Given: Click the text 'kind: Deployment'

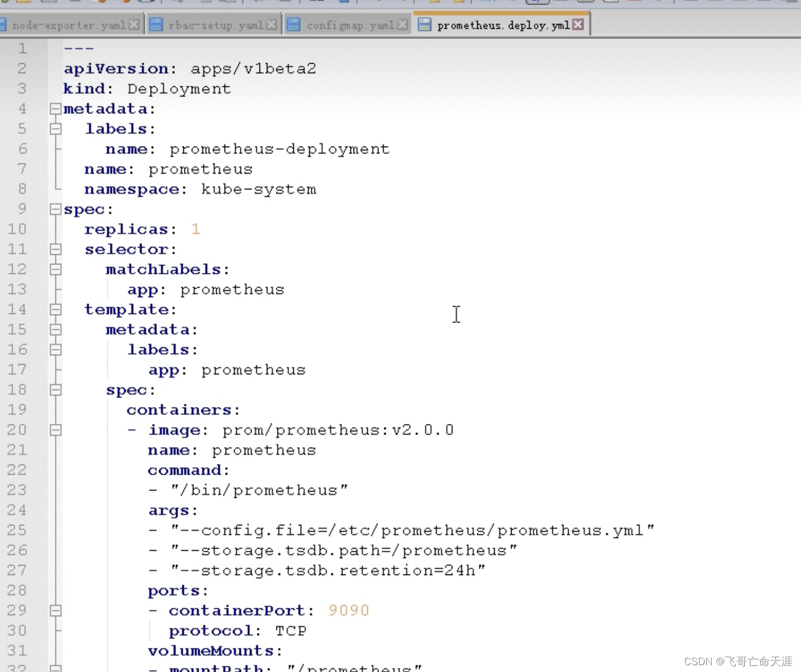Looking at the screenshot, I should [147, 89].
